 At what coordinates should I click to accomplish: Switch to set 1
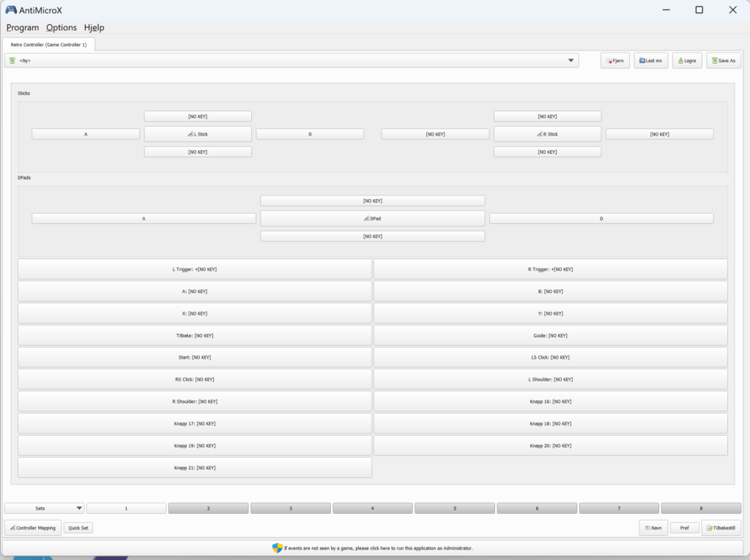pos(126,508)
